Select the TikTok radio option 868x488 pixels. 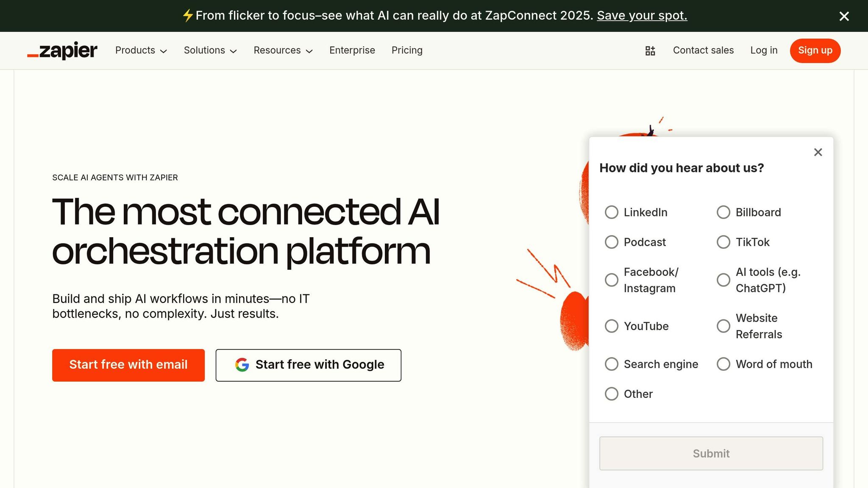point(723,242)
